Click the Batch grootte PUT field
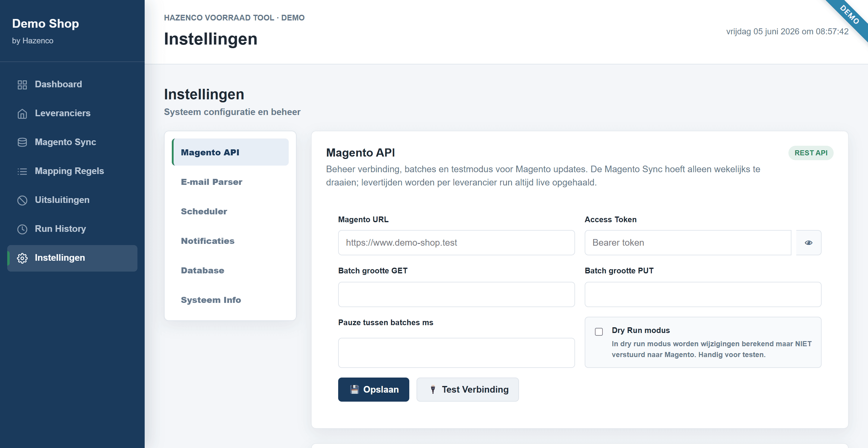Viewport: 868px width, 448px height. [x=703, y=294]
